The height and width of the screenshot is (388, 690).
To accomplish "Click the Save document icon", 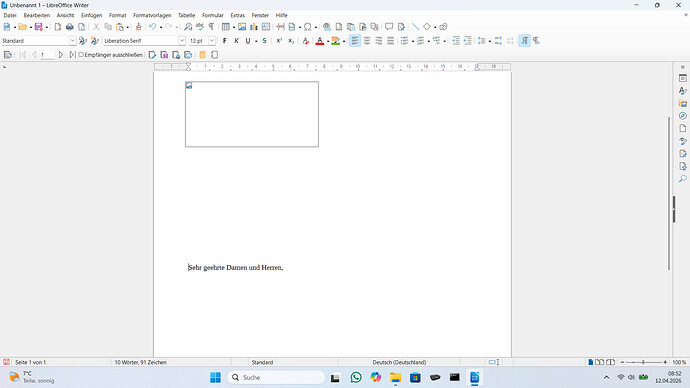I will (39, 27).
